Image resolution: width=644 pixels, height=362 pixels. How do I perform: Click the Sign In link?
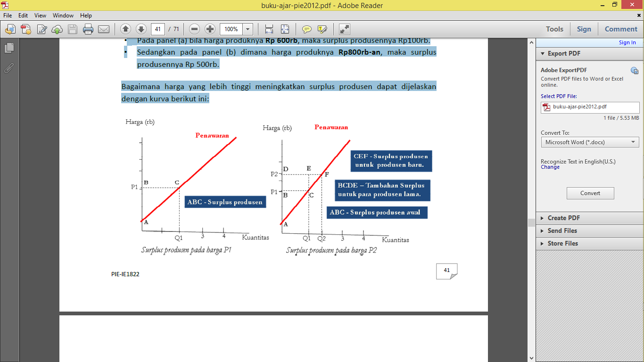pyautogui.click(x=627, y=42)
